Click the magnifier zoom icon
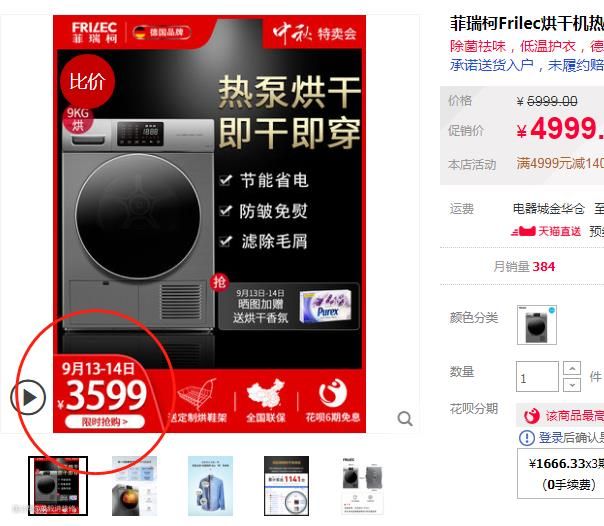604x526 pixels. 405,418
